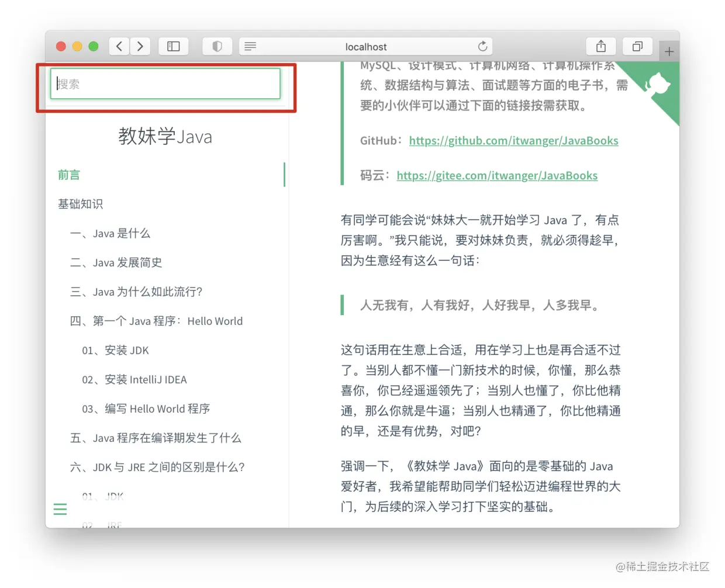Follow the gitee.com/itwanger/JavaBooks link
Viewport: 725px width, 588px height.
497,175
